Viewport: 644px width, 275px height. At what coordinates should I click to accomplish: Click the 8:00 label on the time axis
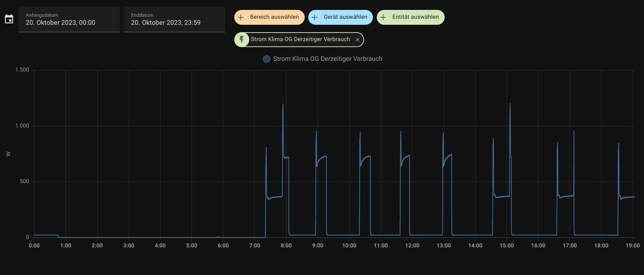tap(286, 246)
